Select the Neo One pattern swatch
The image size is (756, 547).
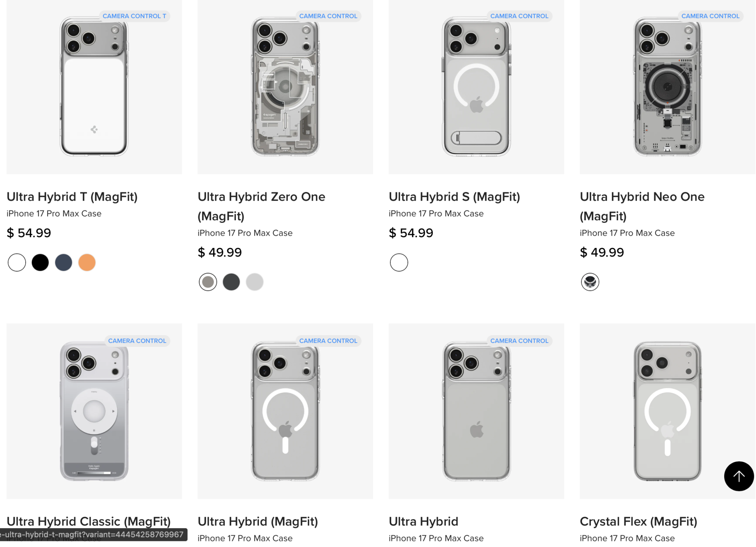pos(590,282)
